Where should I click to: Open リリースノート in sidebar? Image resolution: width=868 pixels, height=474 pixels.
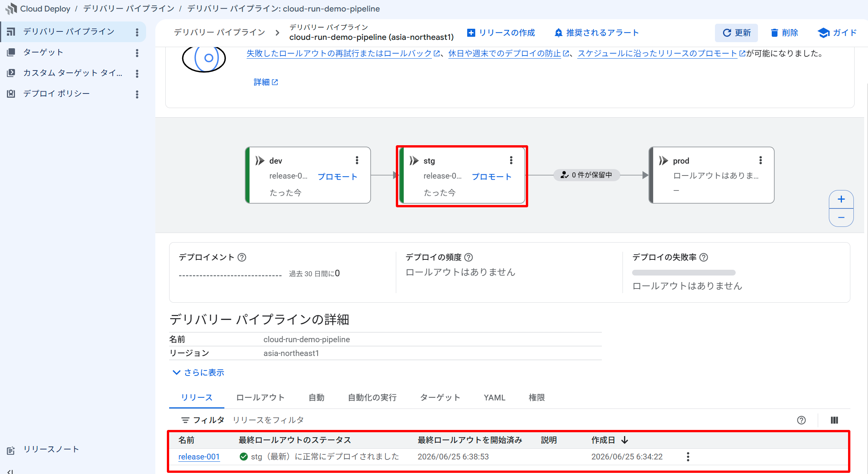click(x=51, y=449)
